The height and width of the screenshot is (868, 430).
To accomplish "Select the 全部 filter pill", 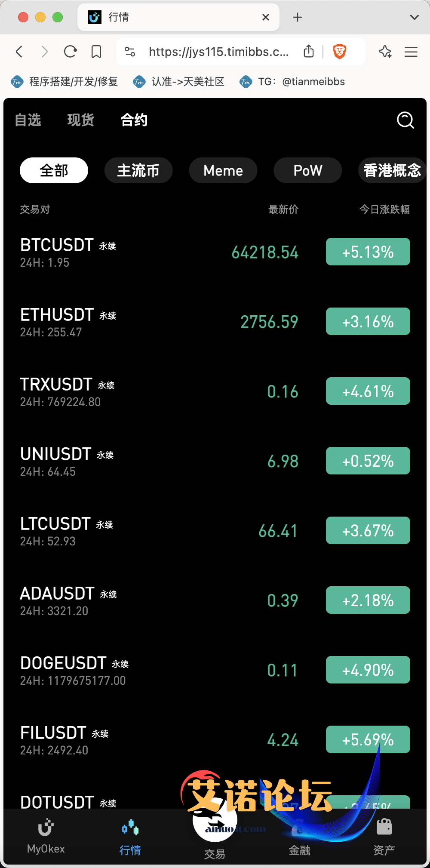I will [x=54, y=170].
